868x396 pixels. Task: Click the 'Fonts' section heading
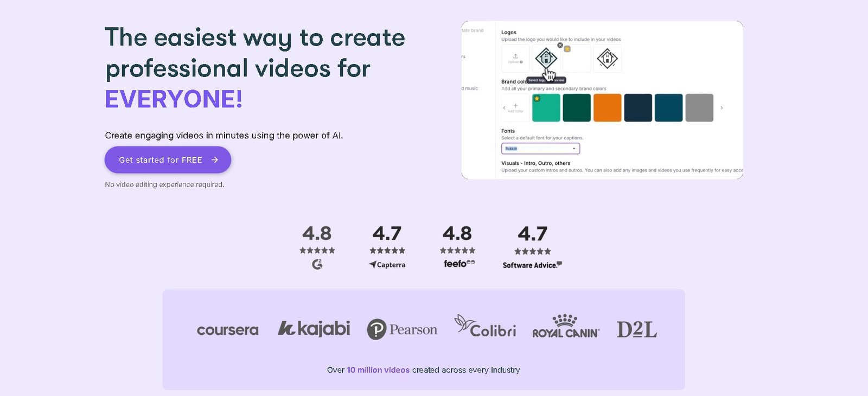pyautogui.click(x=508, y=131)
